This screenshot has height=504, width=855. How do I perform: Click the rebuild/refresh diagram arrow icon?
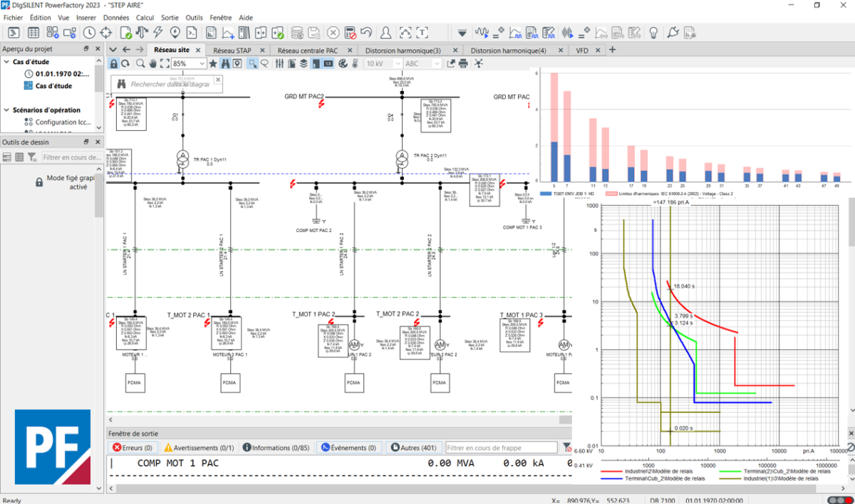(x=125, y=63)
